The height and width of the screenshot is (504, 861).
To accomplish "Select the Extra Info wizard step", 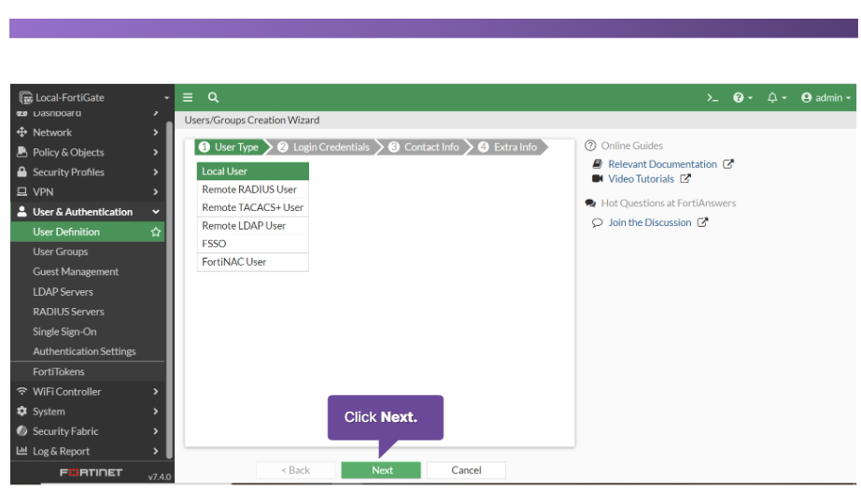I will [509, 147].
